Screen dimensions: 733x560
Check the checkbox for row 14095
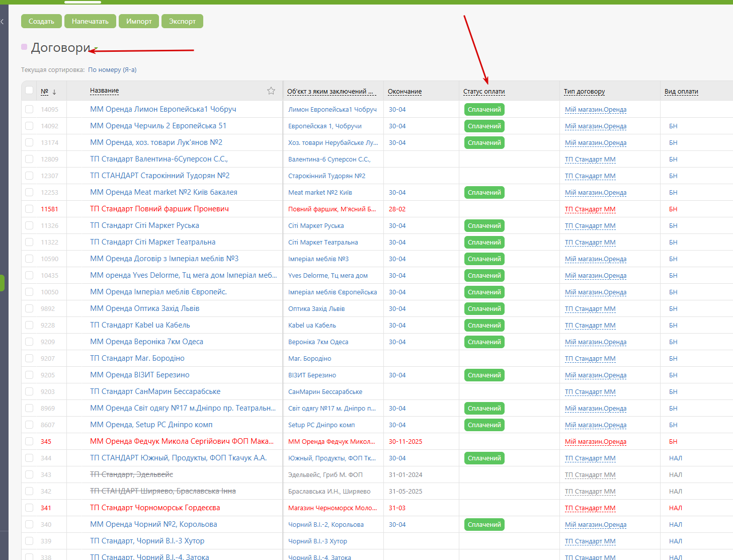coord(29,109)
